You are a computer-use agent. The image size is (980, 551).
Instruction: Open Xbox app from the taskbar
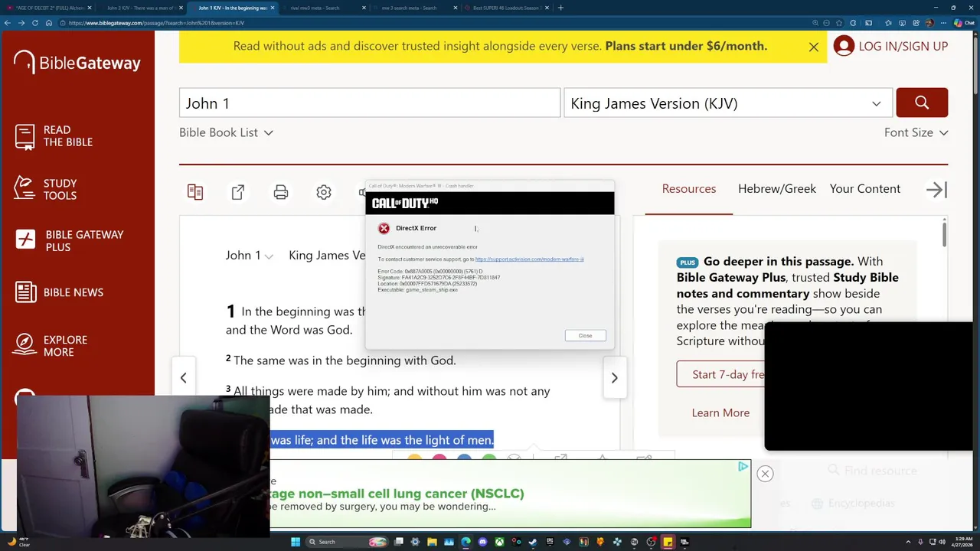[x=499, y=542]
